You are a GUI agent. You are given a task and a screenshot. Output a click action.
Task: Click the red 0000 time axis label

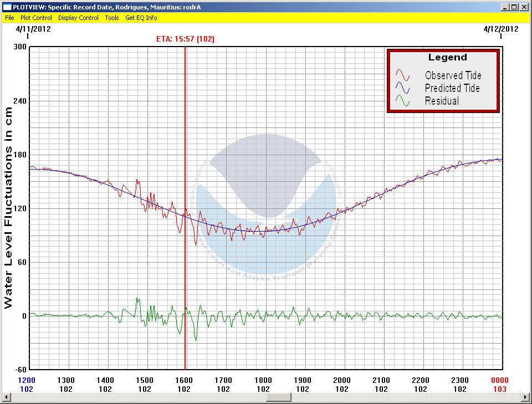[x=500, y=380]
